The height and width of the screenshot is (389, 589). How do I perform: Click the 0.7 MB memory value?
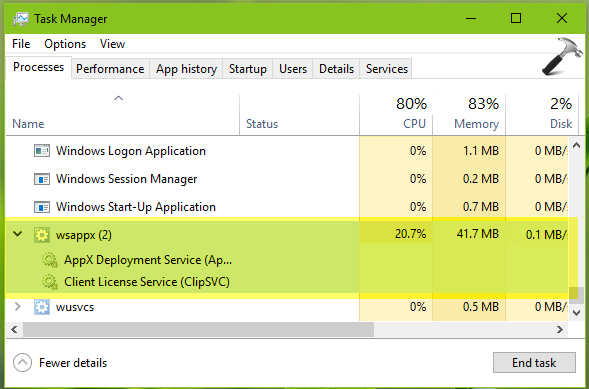pos(481,207)
